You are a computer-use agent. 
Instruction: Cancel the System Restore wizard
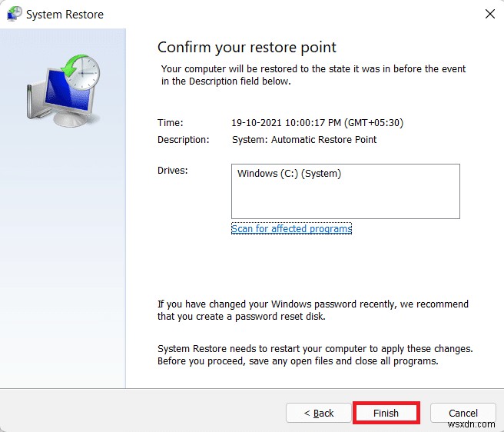[463, 413]
